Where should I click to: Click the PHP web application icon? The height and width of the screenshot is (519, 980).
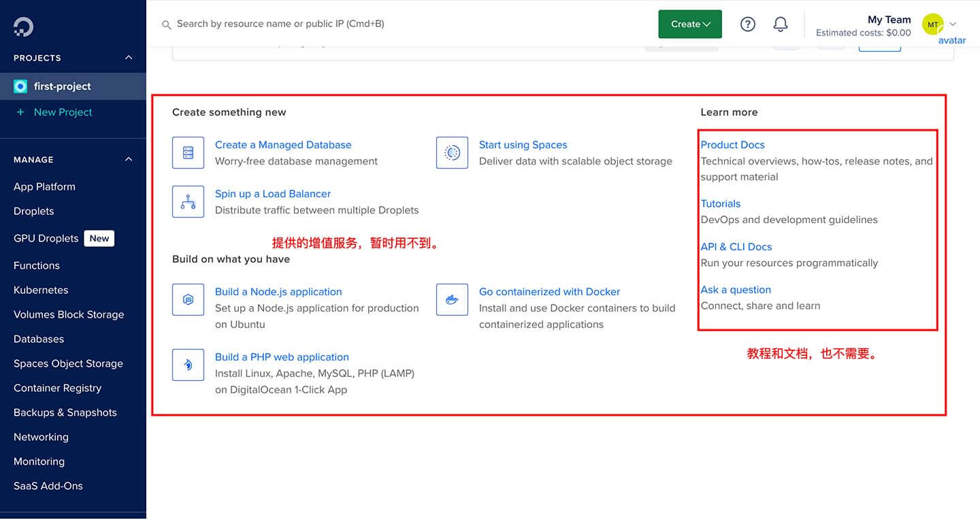click(x=188, y=365)
